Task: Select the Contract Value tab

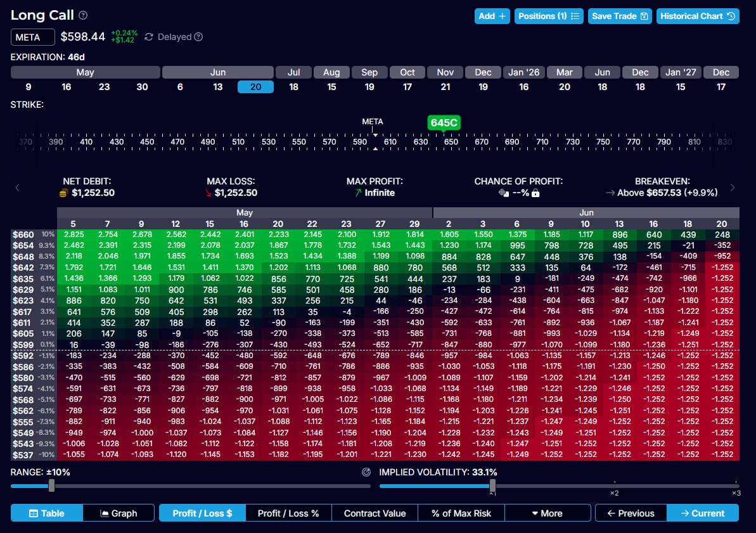Action: coord(375,513)
